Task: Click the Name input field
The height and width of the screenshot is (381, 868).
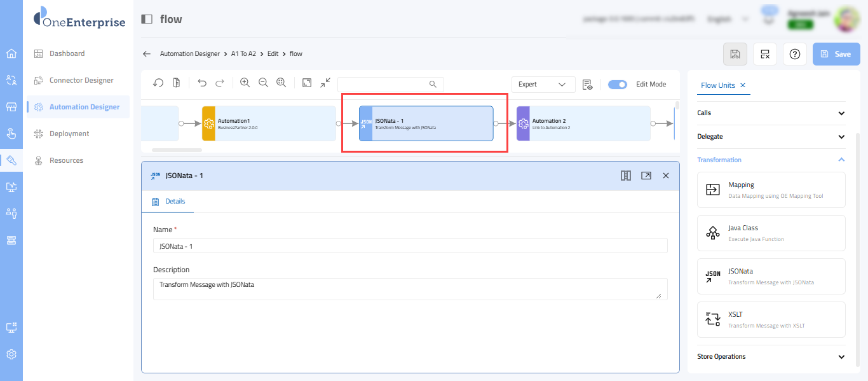Action: click(410, 246)
